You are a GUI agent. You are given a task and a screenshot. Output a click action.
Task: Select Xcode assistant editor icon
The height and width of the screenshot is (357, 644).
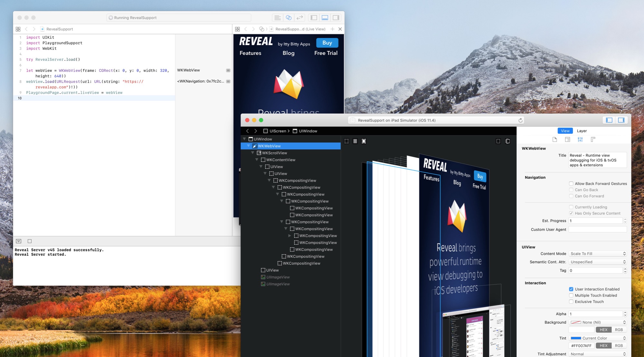[x=289, y=18]
